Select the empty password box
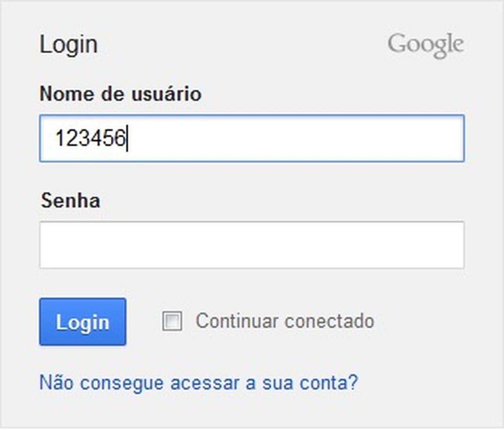This screenshot has width=504, height=430. [x=252, y=245]
